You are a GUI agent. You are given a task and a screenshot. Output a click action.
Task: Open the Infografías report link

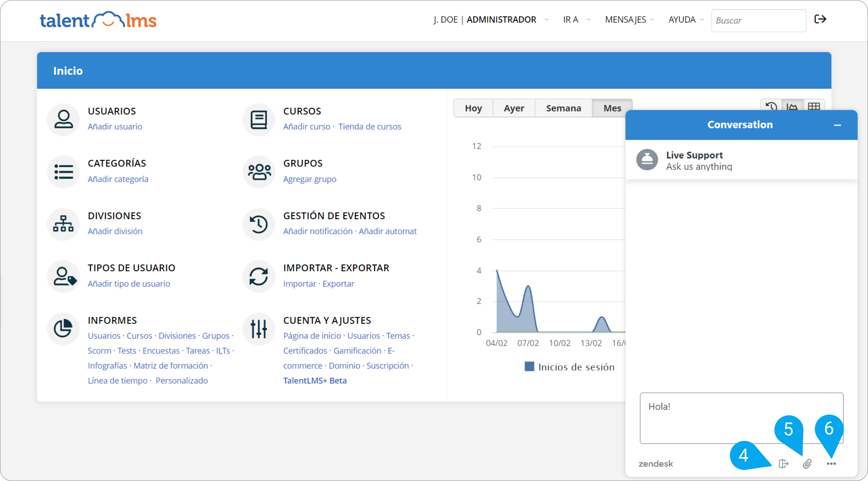coord(107,366)
